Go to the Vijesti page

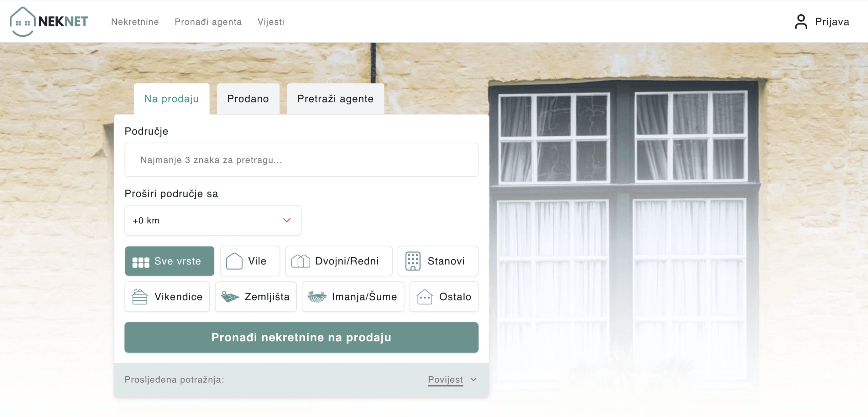pyautogui.click(x=271, y=22)
